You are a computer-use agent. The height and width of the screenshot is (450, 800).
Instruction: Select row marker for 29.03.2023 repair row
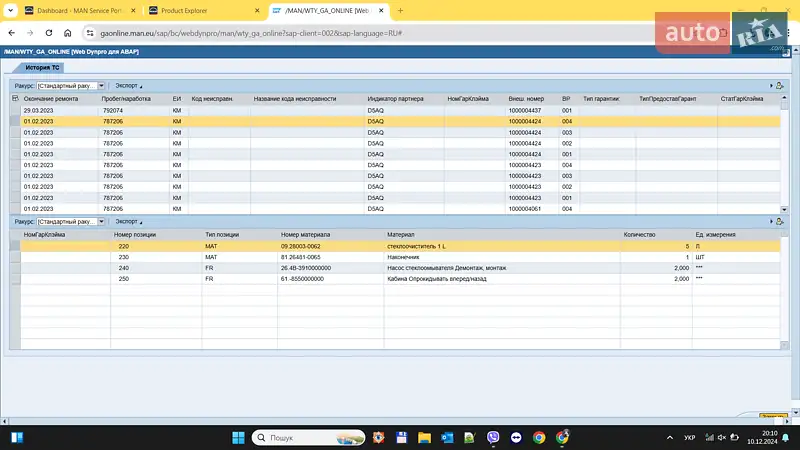click(14, 111)
